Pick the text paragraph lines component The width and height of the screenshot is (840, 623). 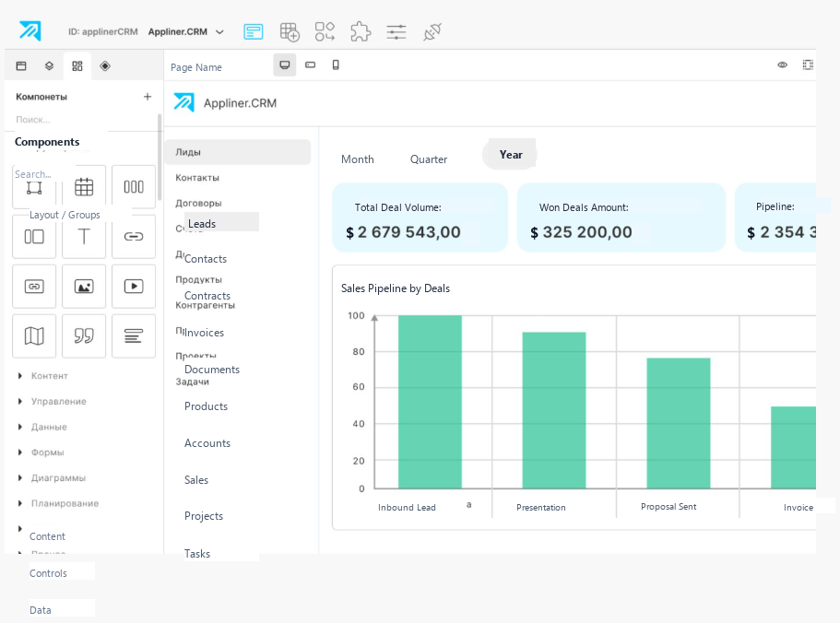pos(134,336)
